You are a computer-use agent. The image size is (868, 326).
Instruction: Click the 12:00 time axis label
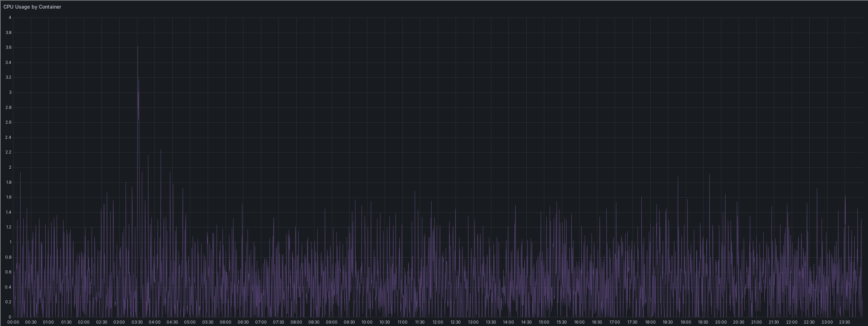tap(438, 322)
